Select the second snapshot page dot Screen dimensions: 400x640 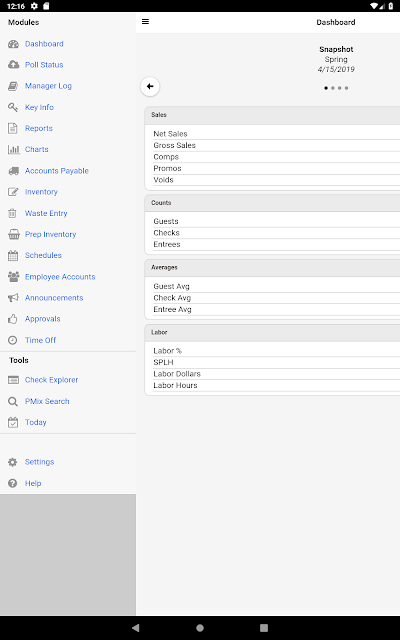point(333,88)
